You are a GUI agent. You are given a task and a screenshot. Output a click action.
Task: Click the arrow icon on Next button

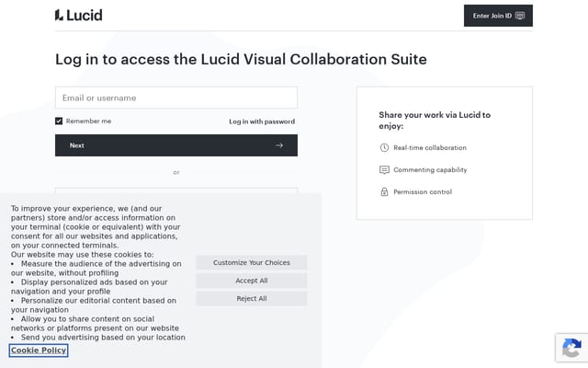pos(279,145)
